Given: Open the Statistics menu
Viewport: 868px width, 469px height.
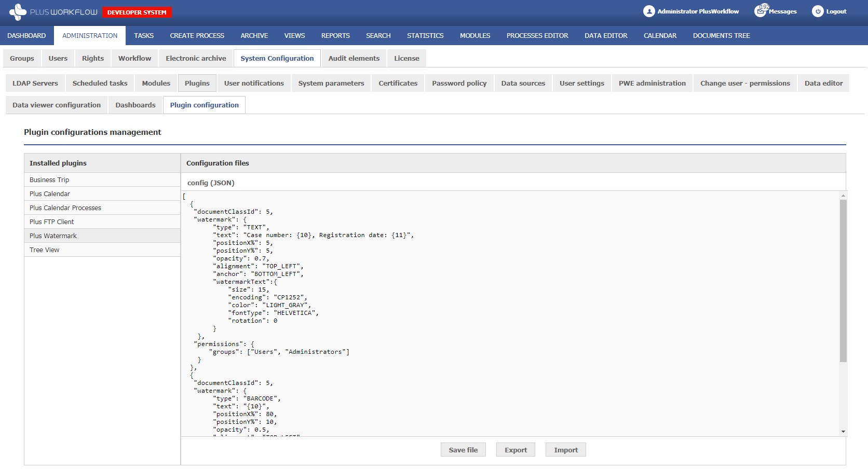Looking at the screenshot, I should pos(425,36).
